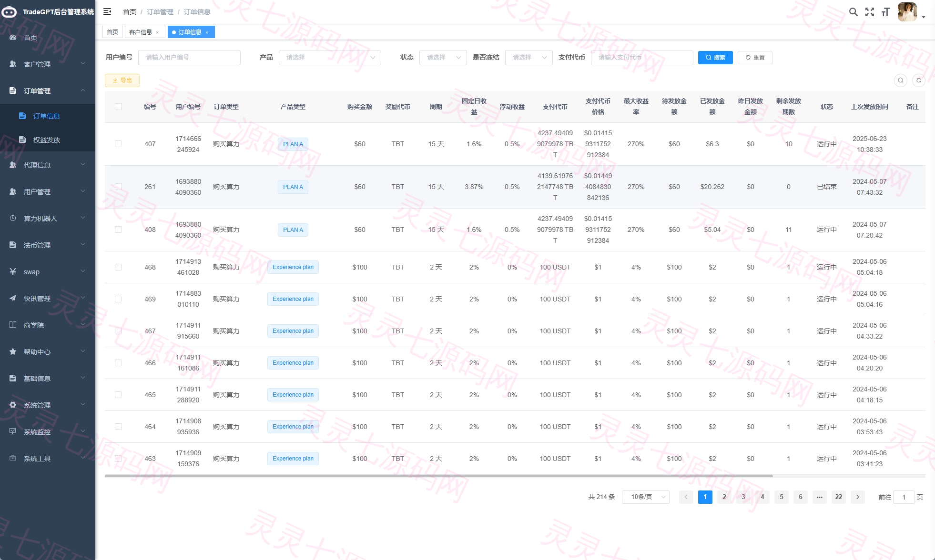Click the 首页 dashboard sidebar icon
Screen dimensions: 935x560
[x=13, y=37]
